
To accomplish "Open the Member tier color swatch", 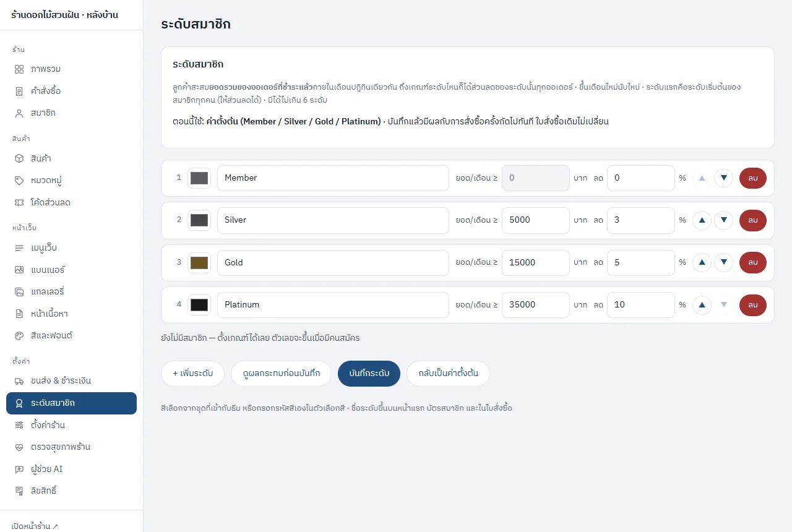I will (x=199, y=178).
